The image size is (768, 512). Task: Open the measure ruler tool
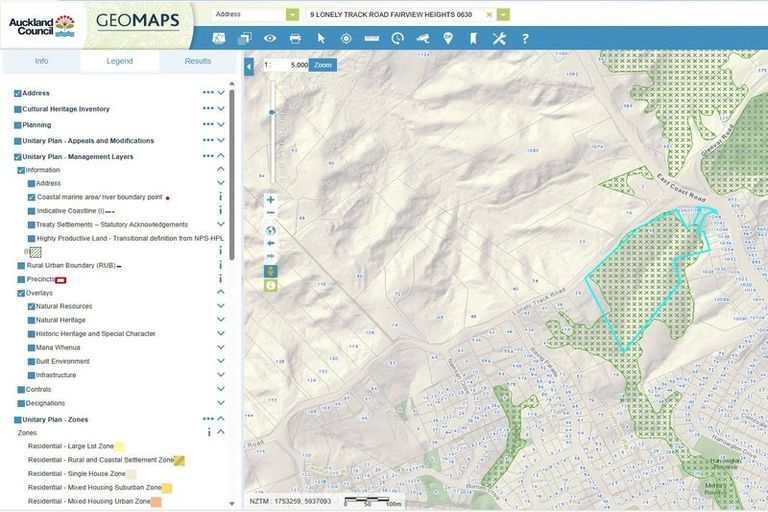pos(372,38)
